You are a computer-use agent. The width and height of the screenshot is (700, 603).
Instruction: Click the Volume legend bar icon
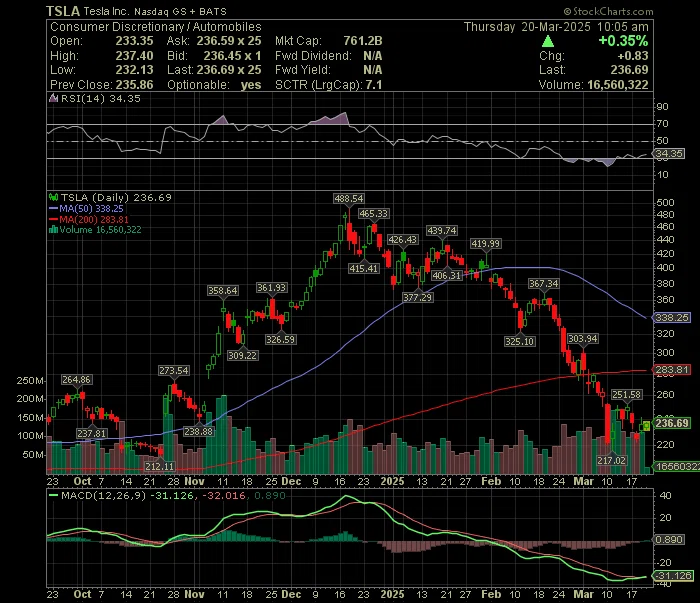(x=54, y=230)
